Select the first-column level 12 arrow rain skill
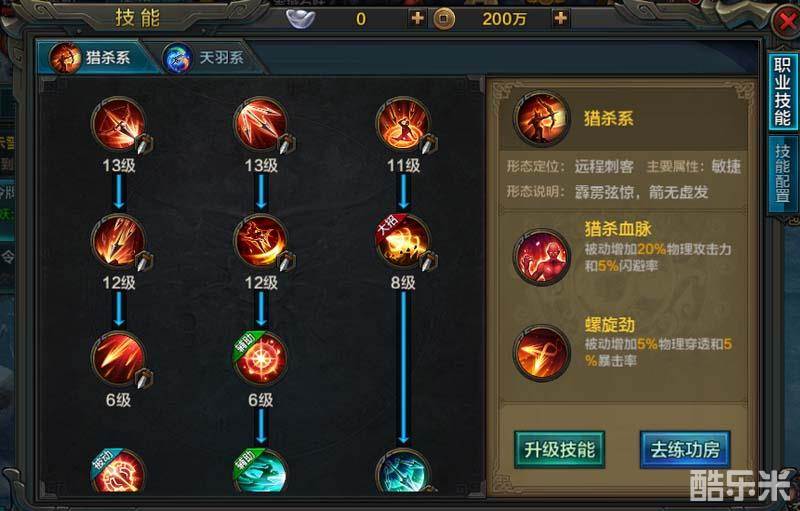Screen dimensions: 800x511 tap(118, 241)
